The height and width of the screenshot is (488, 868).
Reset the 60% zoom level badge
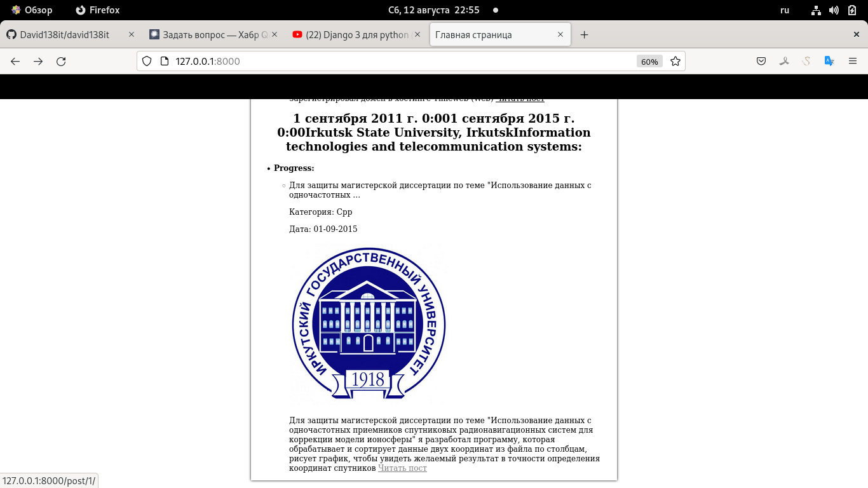click(x=649, y=62)
